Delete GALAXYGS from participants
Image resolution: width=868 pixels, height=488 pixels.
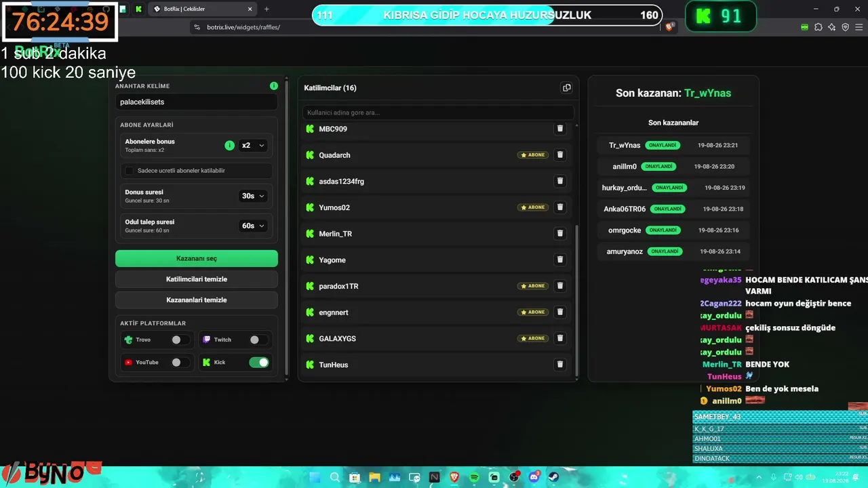pyautogui.click(x=560, y=338)
